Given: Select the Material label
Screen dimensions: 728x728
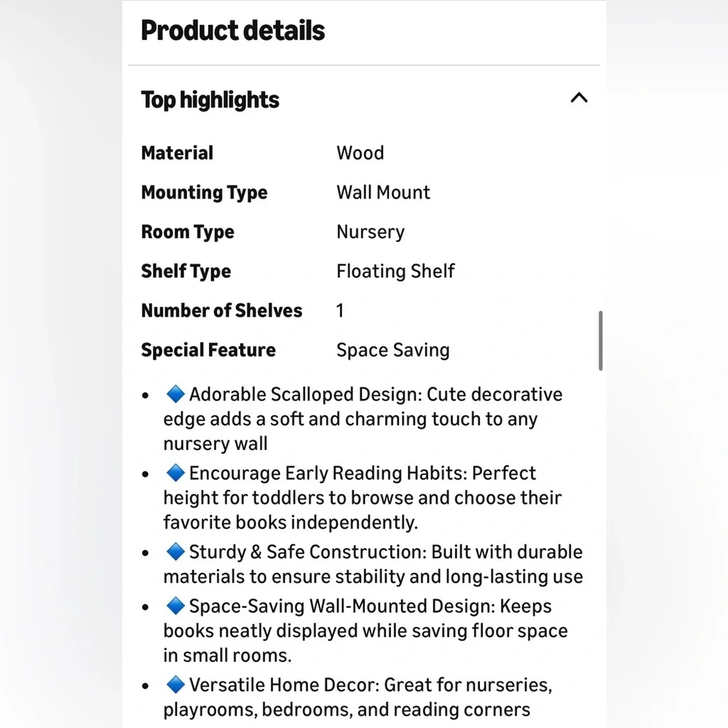Looking at the screenshot, I should coord(177,153).
